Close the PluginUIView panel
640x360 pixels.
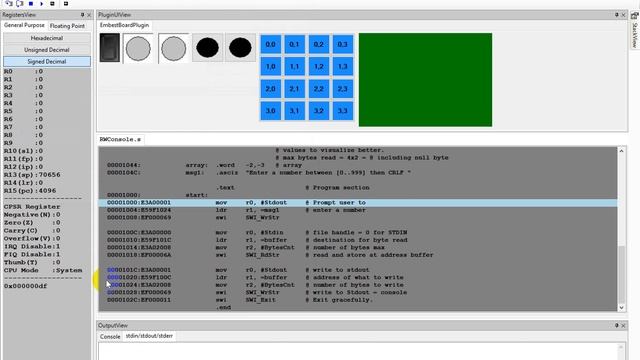tap(623, 15)
